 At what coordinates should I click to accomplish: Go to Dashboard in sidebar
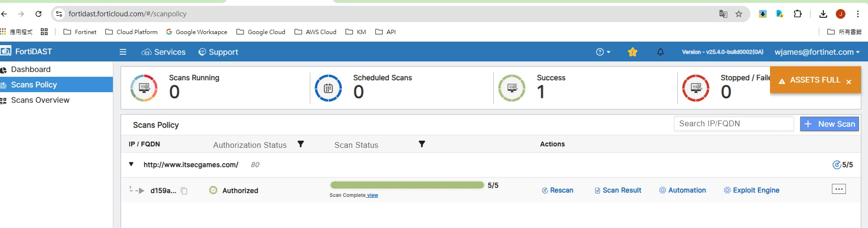click(56, 70)
